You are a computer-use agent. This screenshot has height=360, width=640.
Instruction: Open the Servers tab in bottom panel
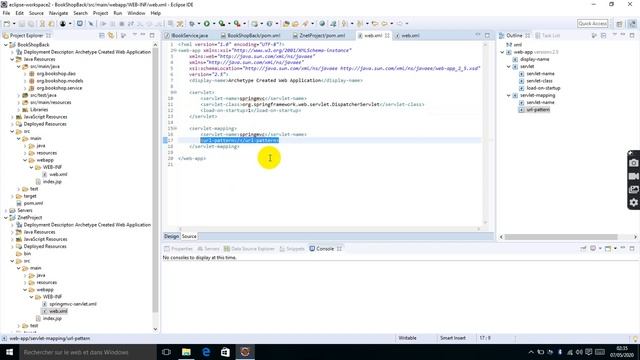(x=209, y=249)
